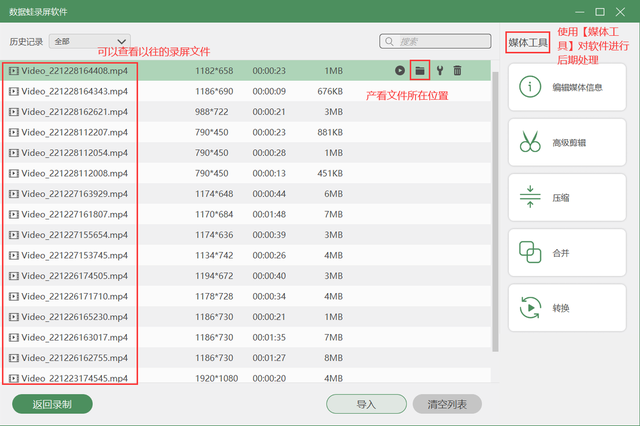
Task: Click duration 00:01:48 cell
Action: tap(269, 214)
